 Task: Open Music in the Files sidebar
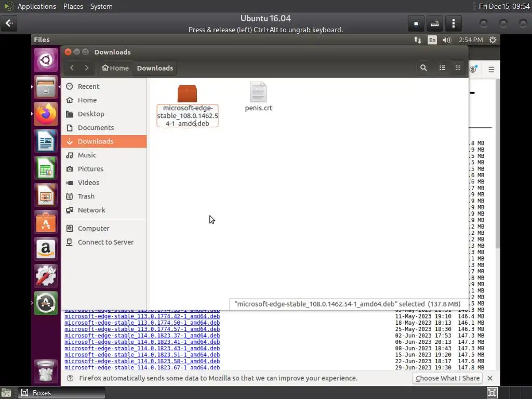[104, 155]
